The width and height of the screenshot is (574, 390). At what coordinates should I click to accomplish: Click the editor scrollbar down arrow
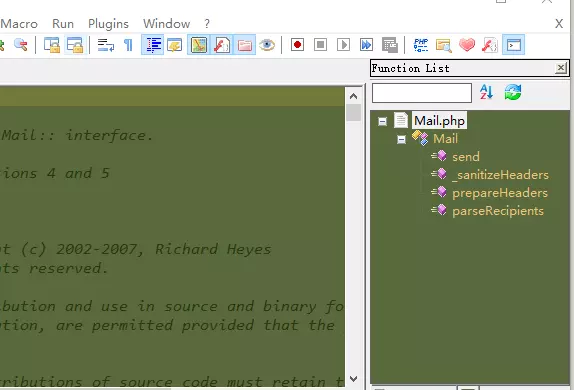tap(353, 379)
